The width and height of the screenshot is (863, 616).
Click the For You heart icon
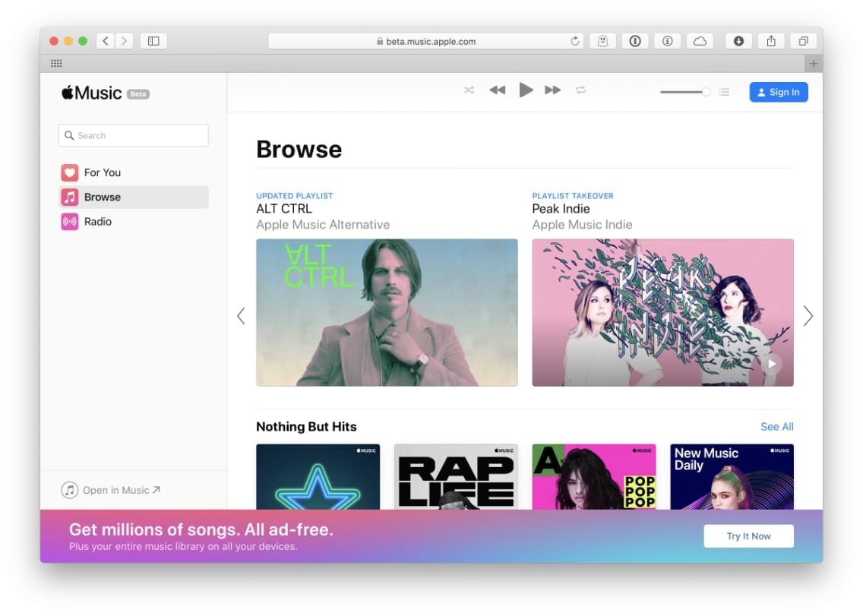click(x=69, y=173)
